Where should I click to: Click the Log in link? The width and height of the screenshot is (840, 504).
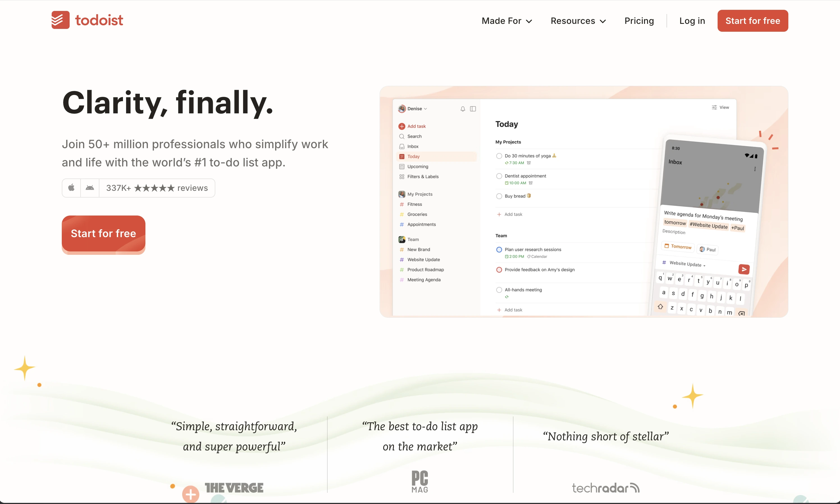coord(692,21)
